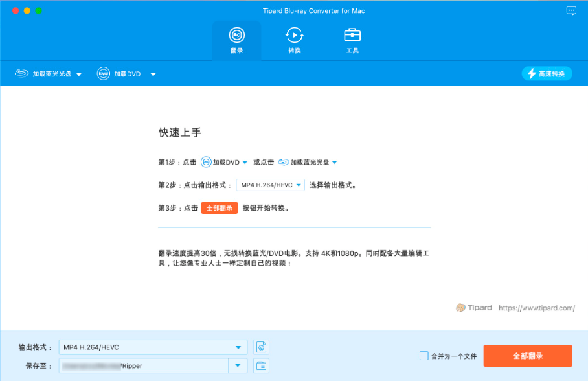Open the https://www.tipard.com/ link
Image resolution: width=588 pixels, height=381 pixels.
click(x=537, y=308)
